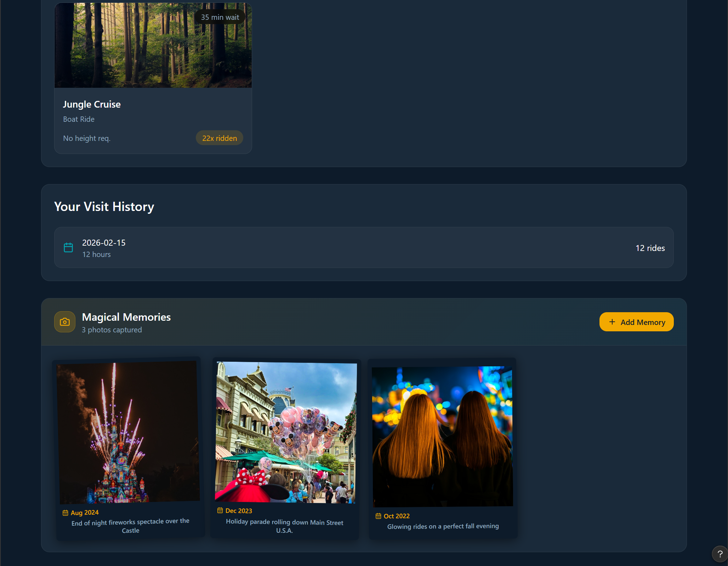Click the calendar icon next to Aug 2024
The height and width of the screenshot is (566, 728).
point(66,513)
